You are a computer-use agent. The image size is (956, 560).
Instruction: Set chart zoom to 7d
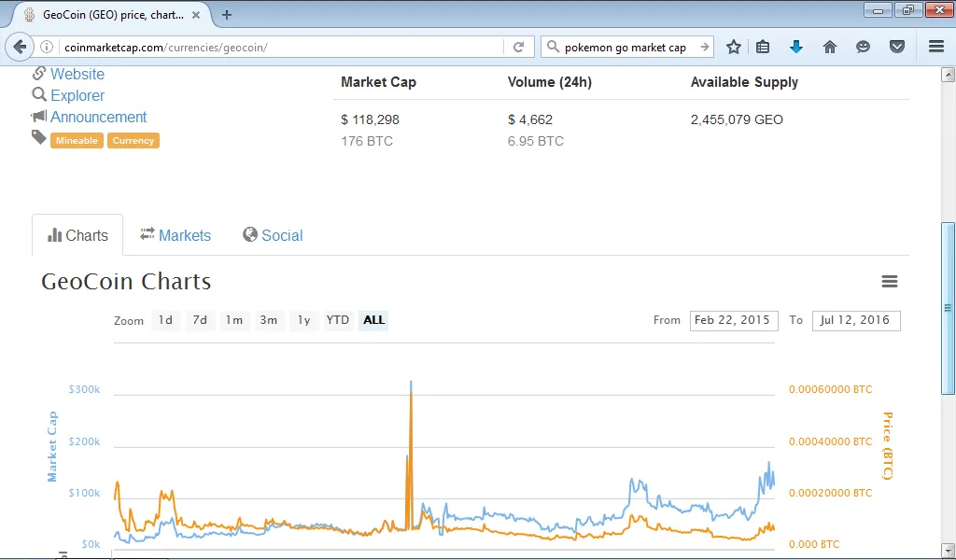pyautogui.click(x=200, y=320)
